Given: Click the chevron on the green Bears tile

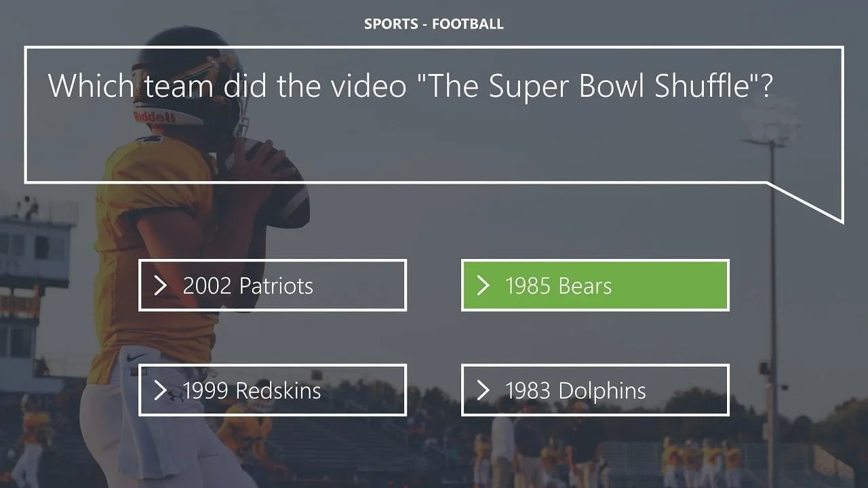Looking at the screenshot, I should click(484, 285).
